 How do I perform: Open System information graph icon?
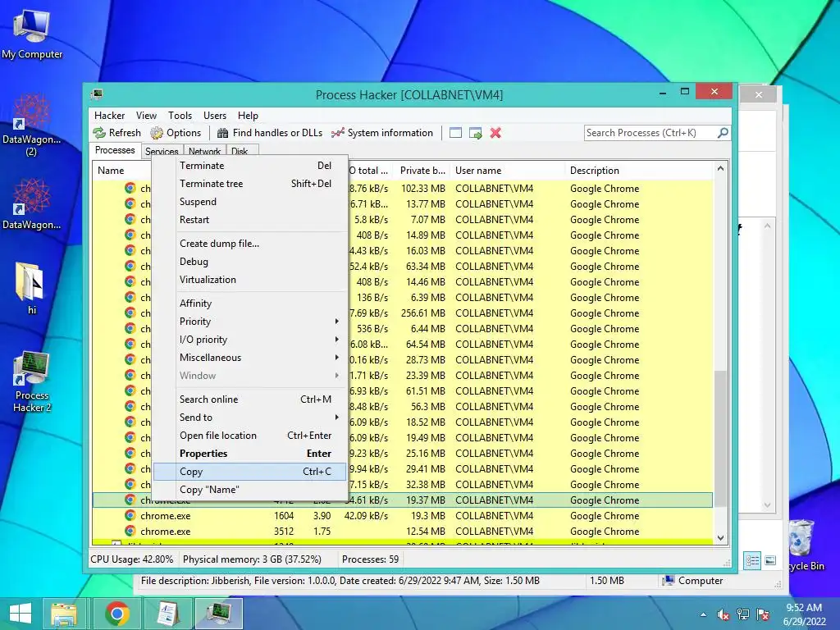click(337, 133)
